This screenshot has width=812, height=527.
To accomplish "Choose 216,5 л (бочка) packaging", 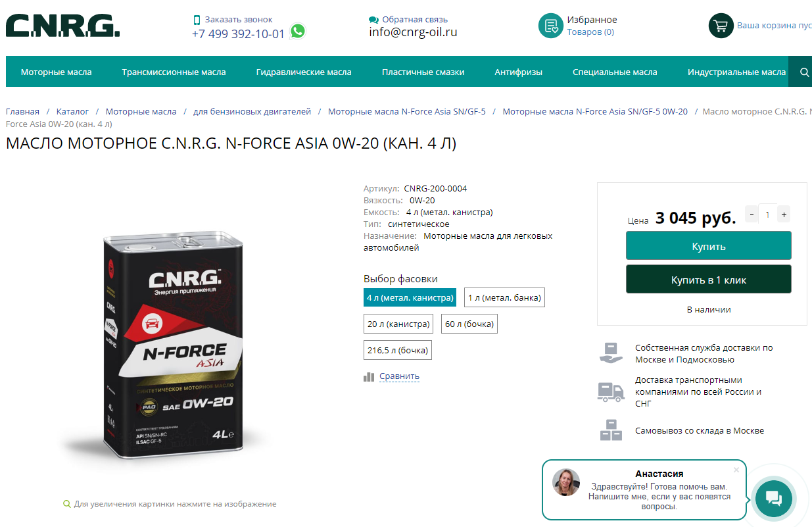I will click(x=398, y=350).
